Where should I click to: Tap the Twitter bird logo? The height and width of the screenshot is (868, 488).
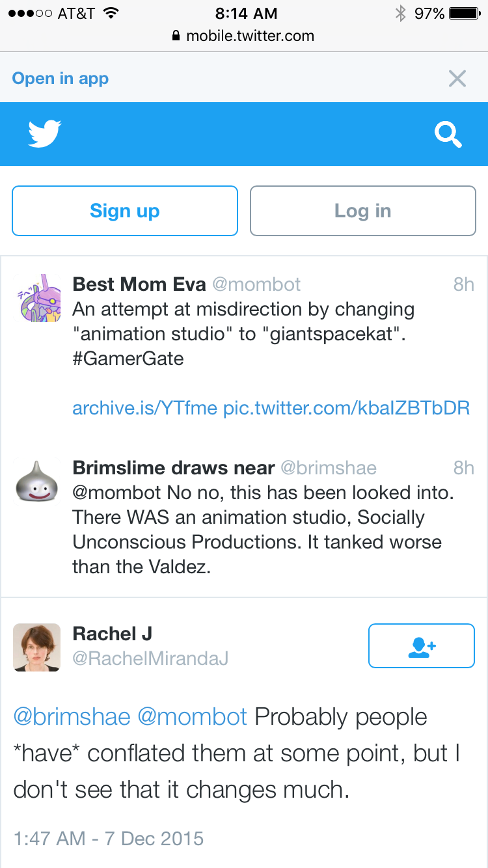(x=45, y=133)
